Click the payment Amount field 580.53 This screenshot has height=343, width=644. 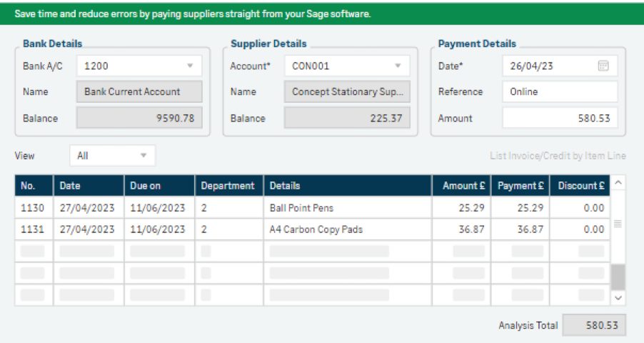pos(560,118)
